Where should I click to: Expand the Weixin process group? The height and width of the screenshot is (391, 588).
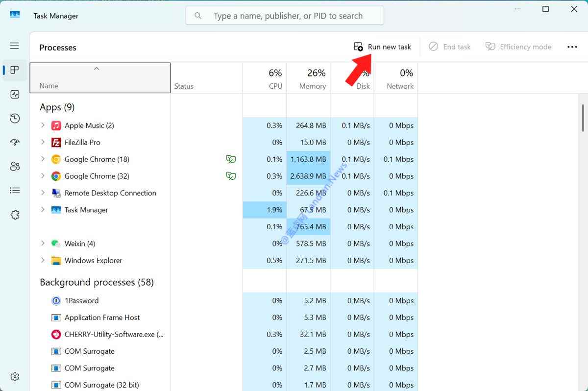(x=43, y=244)
